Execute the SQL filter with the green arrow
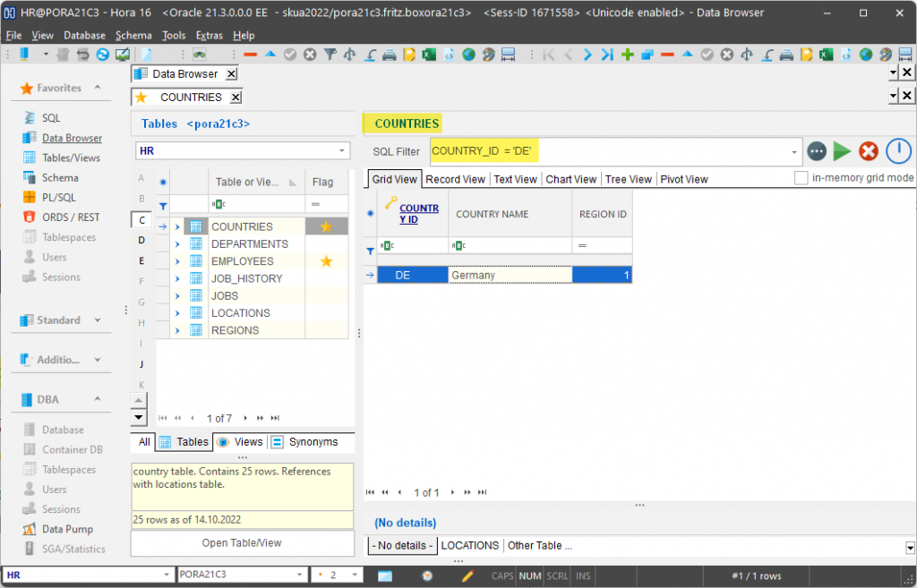Image resolution: width=917 pixels, height=588 pixels. pos(842,151)
